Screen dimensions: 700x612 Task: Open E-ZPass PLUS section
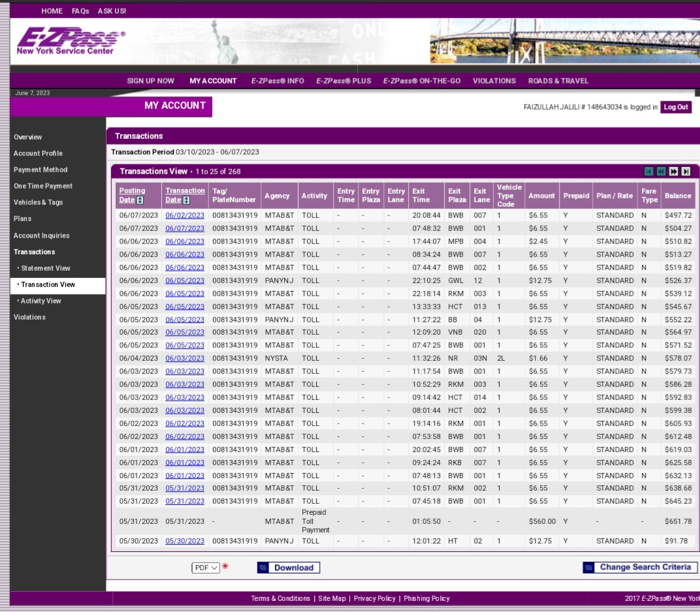[343, 81]
